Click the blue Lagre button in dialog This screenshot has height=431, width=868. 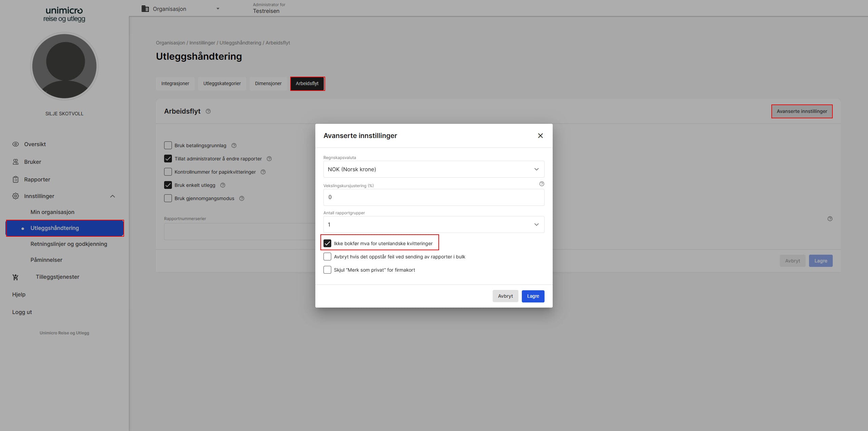pyautogui.click(x=533, y=296)
